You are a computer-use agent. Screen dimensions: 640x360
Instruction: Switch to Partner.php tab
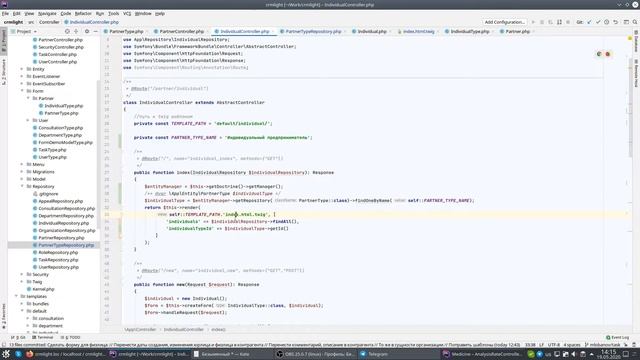(518, 31)
